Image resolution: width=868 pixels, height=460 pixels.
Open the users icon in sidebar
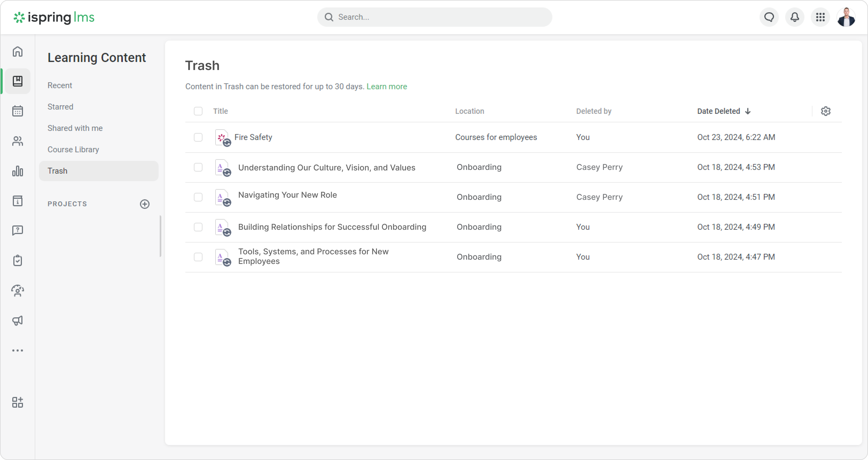[18, 141]
